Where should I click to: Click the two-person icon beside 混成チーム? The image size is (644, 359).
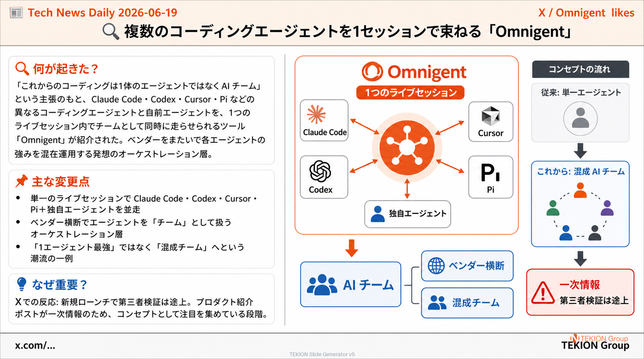tap(437, 303)
